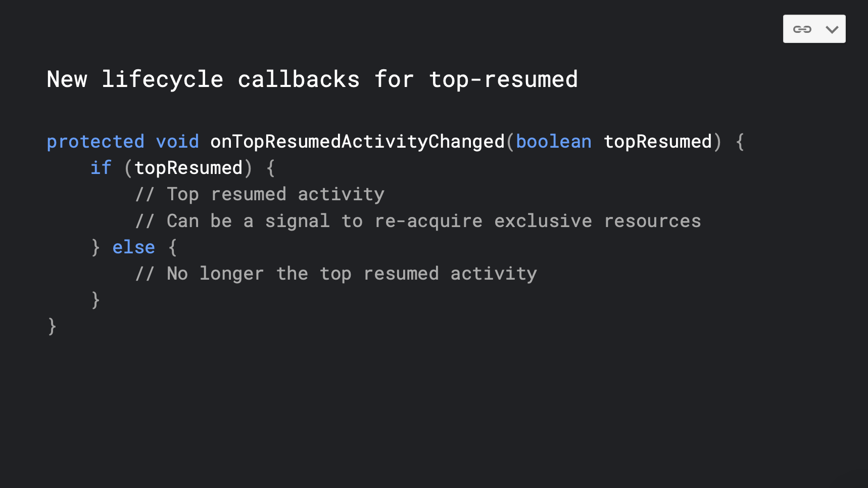
Task: Click the 'if' keyword in the code
Action: point(101,168)
